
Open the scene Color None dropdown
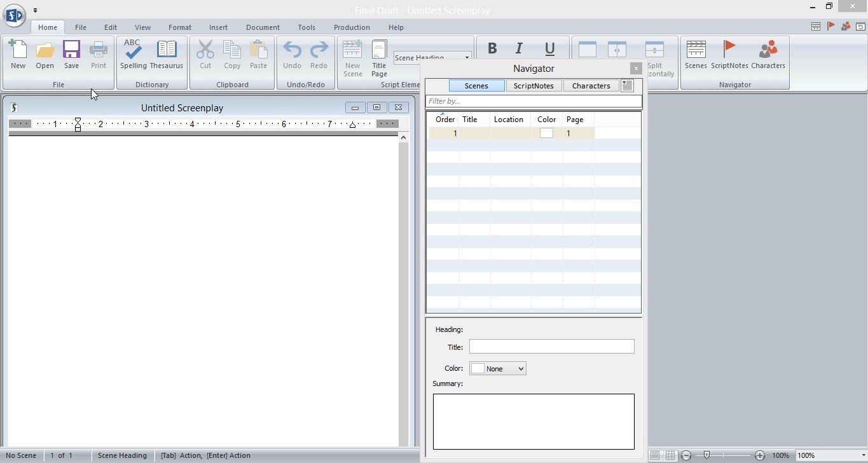(x=498, y=369)
